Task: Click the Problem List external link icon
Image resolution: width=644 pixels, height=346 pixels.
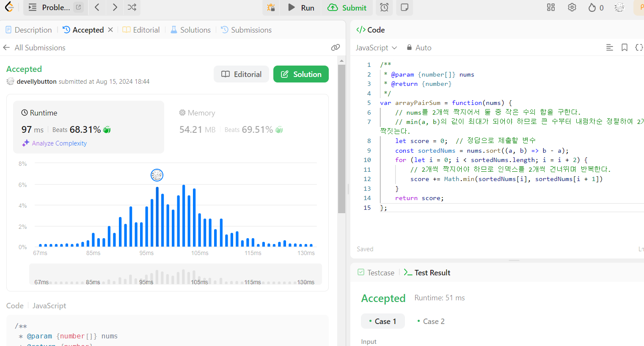Action: (x=78, y=7)
